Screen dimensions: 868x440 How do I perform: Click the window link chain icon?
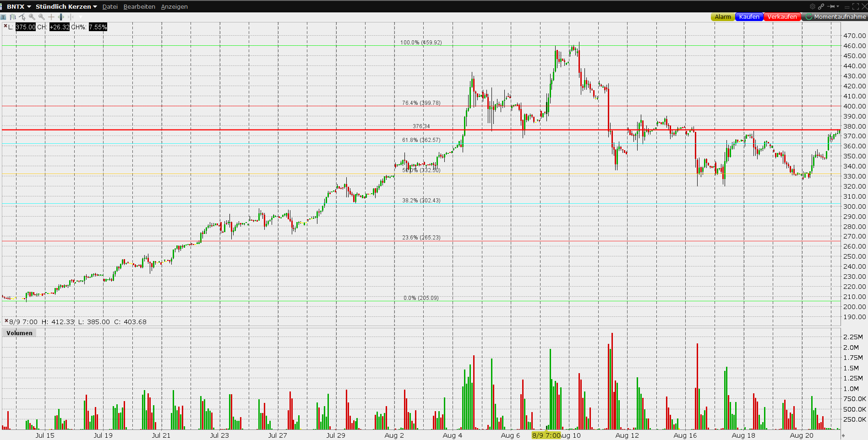point(821,6)
